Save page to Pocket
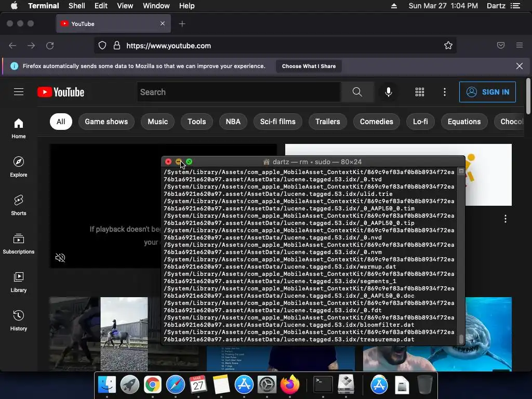This screenshot has width=532, height=399. tap(501, 46)
